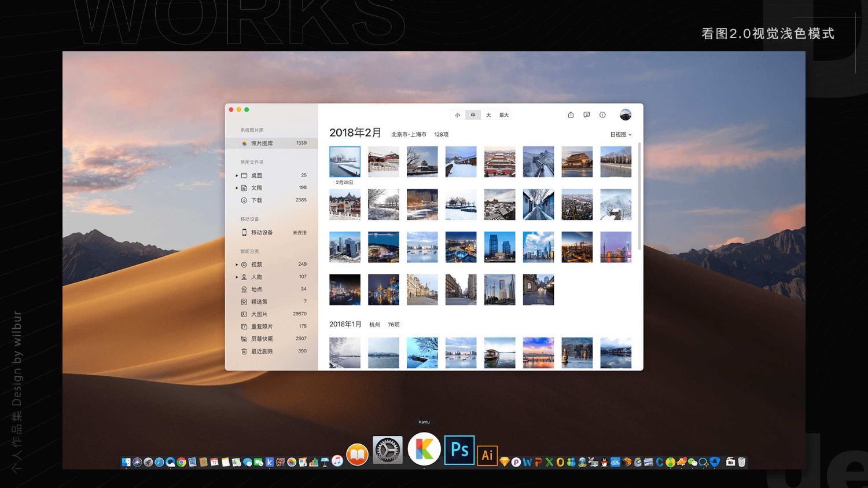
Task: Open the image comment icon in toolbar
Action: (x=587, y=115)
